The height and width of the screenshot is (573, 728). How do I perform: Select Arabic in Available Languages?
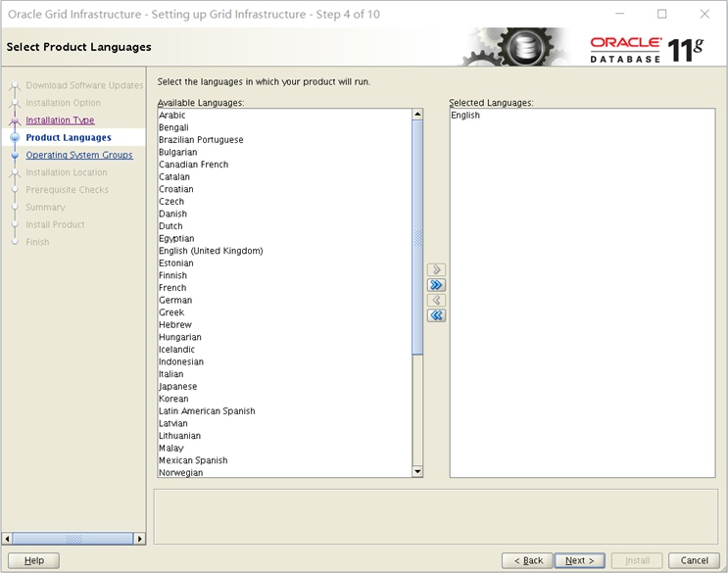[x=284, y=115]
